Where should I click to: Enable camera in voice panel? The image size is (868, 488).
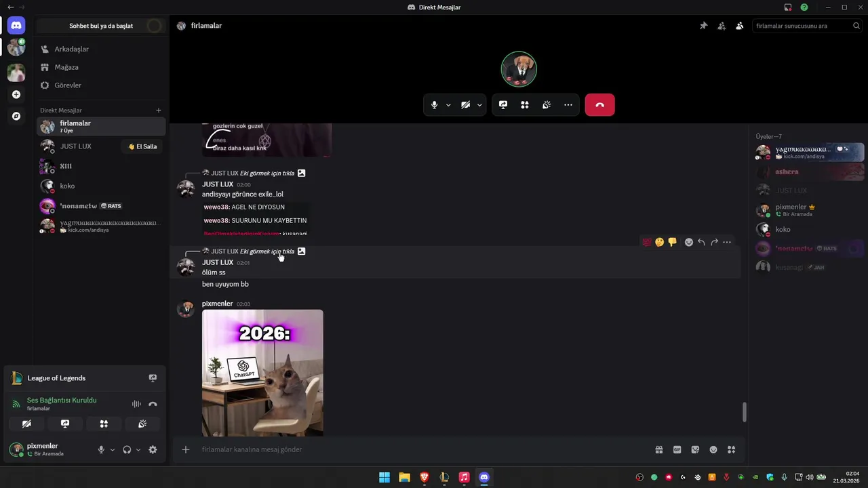point(26,424)
